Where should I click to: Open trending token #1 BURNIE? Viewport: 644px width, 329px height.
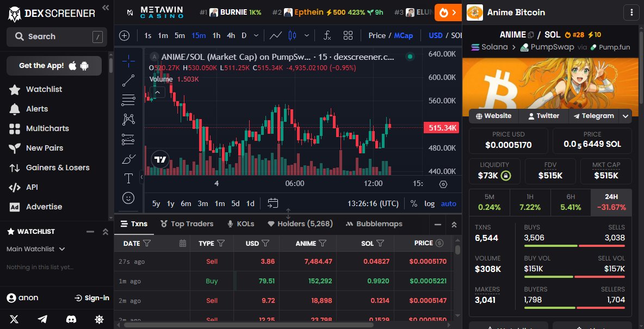pos(231,13)
